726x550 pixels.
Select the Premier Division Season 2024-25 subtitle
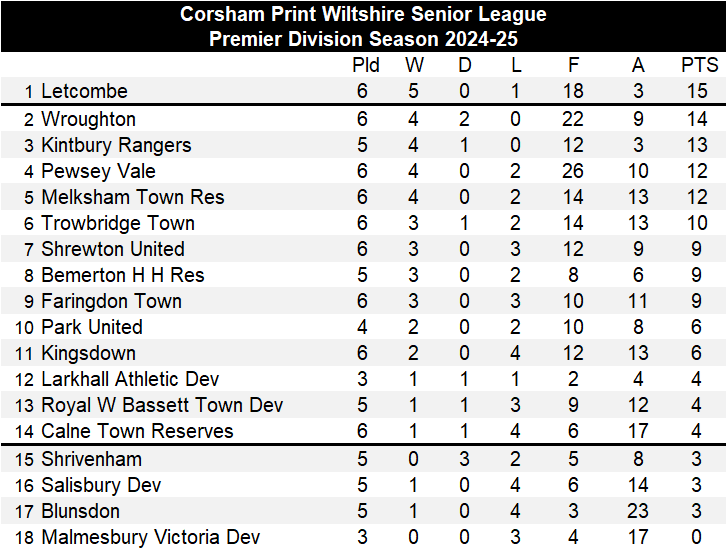pyautogui.click(x=363, y=39)
